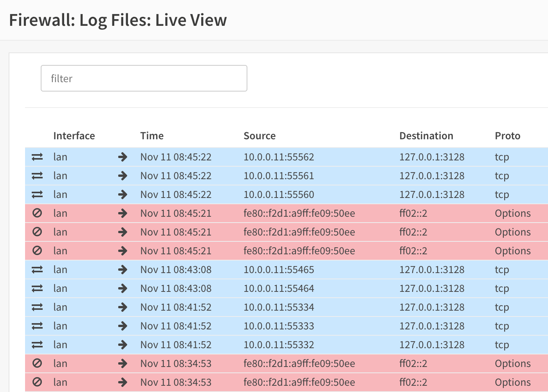Screen dimensions: 548x392
Task: Click into the filter text box
Action: (144, 78)
